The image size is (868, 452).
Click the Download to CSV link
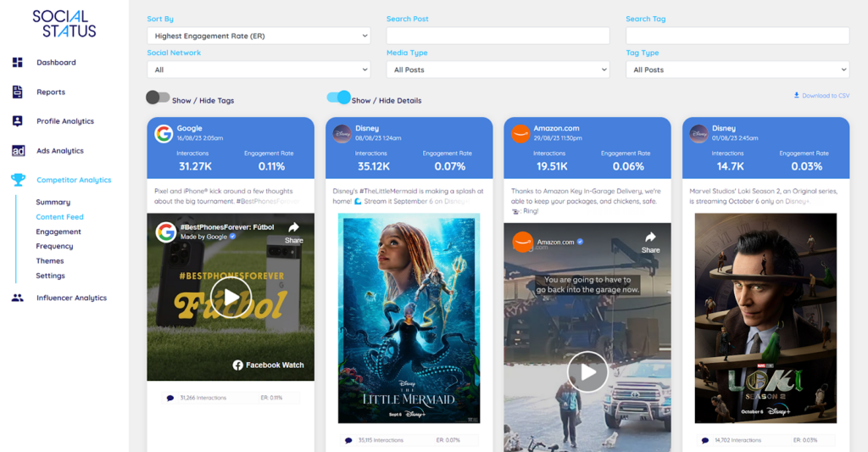(x=821, y=96)
